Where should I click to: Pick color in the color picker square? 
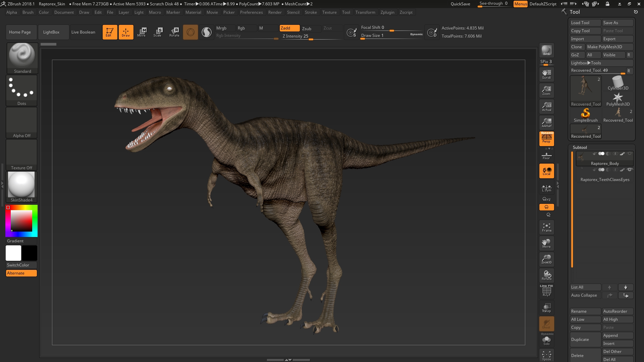point(21,221)
